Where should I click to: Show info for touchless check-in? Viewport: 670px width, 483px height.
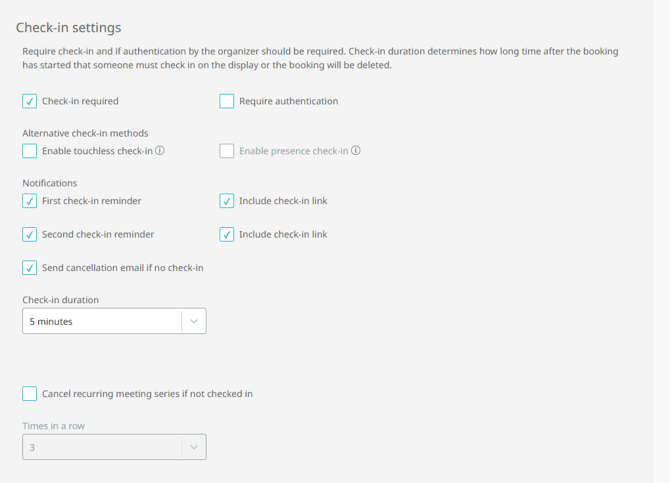(x=160, y=151)
